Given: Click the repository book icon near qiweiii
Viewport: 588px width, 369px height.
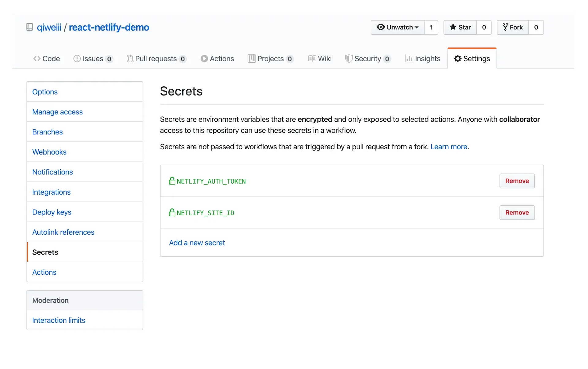Looking at the screenshot, I should [29, 27].
